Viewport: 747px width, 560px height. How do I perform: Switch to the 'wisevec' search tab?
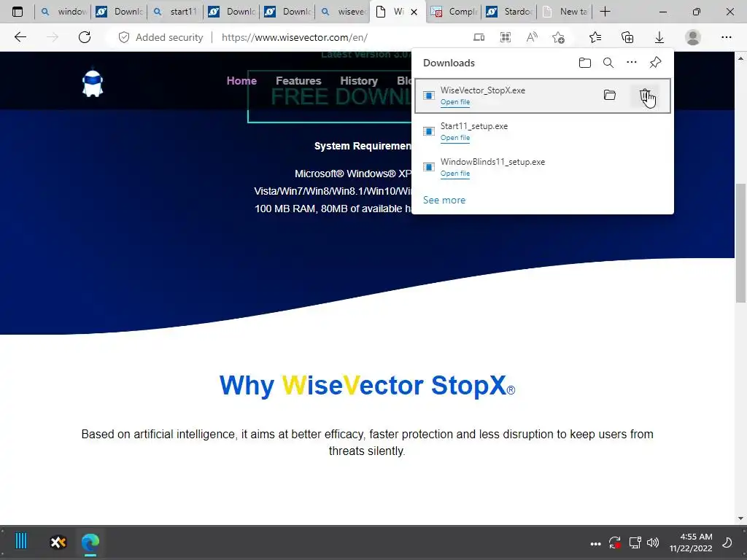(x=343, y=12)
